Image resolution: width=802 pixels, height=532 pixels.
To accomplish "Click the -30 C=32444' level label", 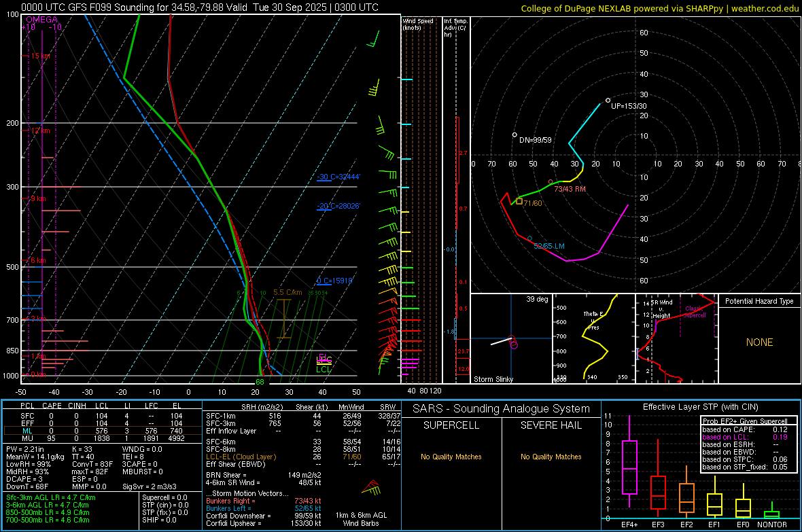I will [x=338, y=177].
